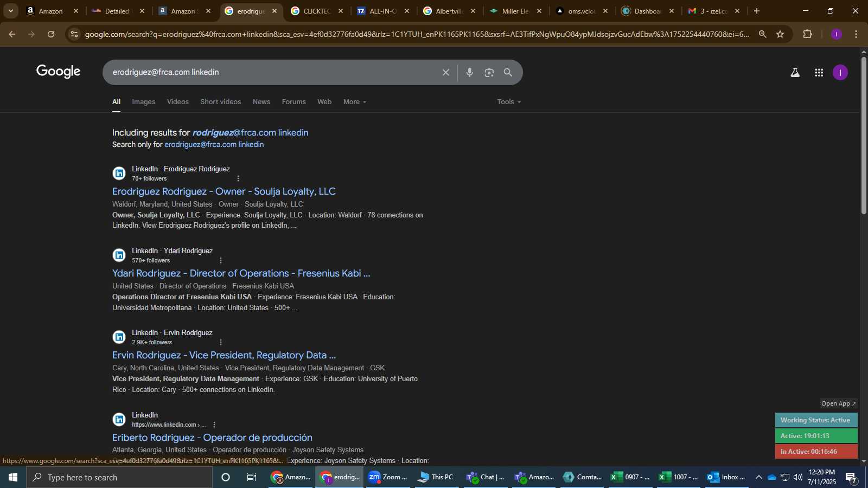Screen dimensions: 868x488
Task: Open Search Labs flask icon
Action: pos(795,72)
